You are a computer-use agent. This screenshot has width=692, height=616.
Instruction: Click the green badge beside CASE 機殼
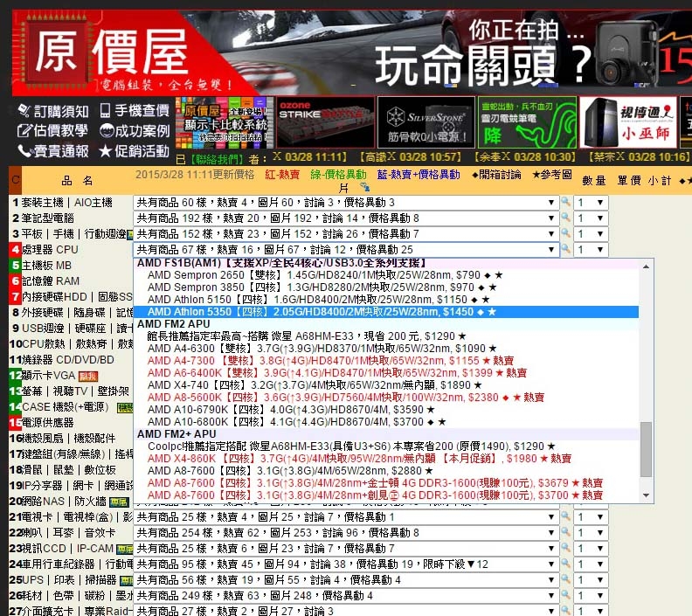pyautogui.click(x=124, y=408)
